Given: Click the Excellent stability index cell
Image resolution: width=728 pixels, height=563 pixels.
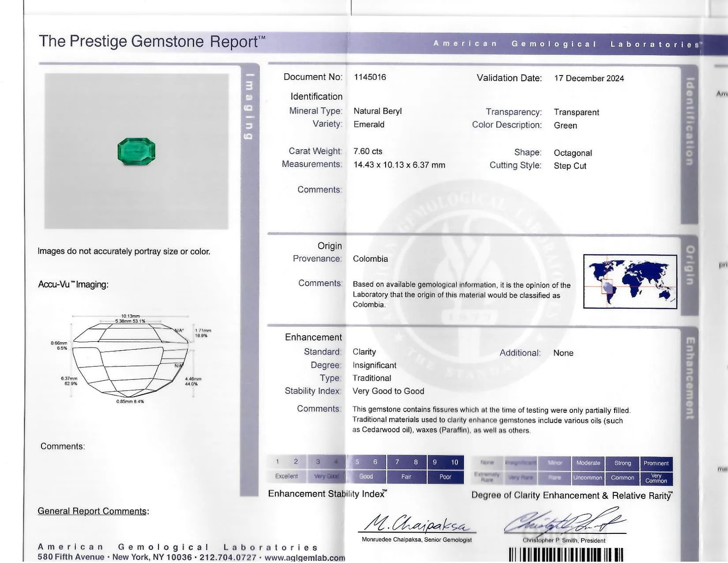Looking at the screenshot, I should click(286, 477).
